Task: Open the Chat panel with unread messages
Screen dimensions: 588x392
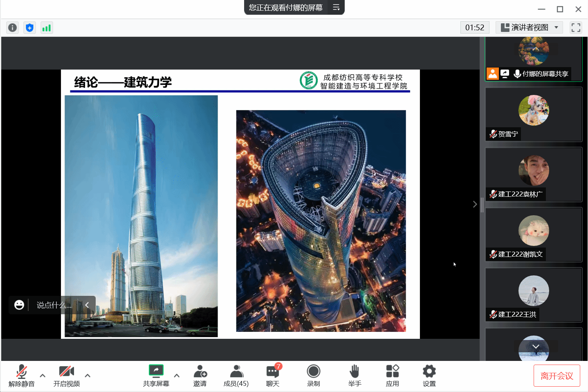Action: pos(273,376)
